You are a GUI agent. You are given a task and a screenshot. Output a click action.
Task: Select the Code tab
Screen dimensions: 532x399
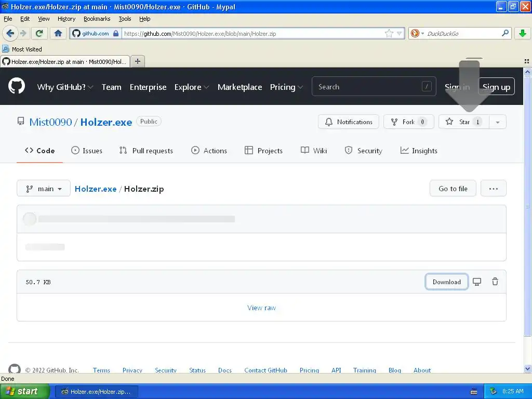coord(39,151)
